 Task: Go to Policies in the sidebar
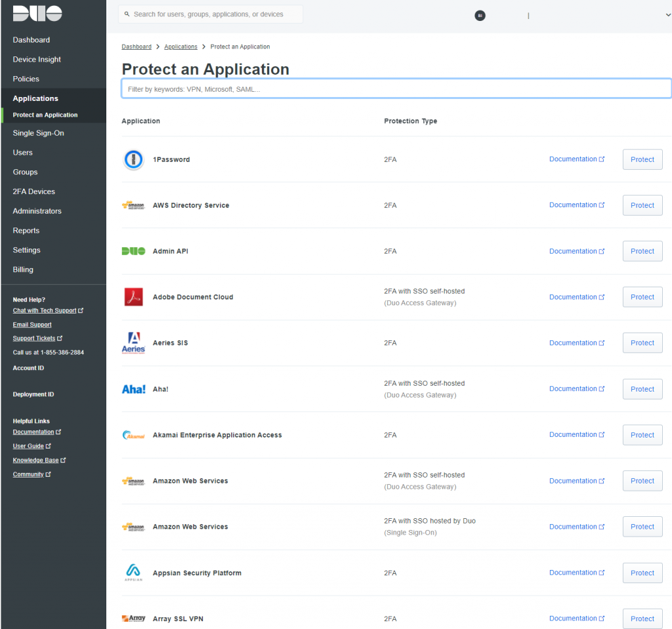[x=26, y=79]
